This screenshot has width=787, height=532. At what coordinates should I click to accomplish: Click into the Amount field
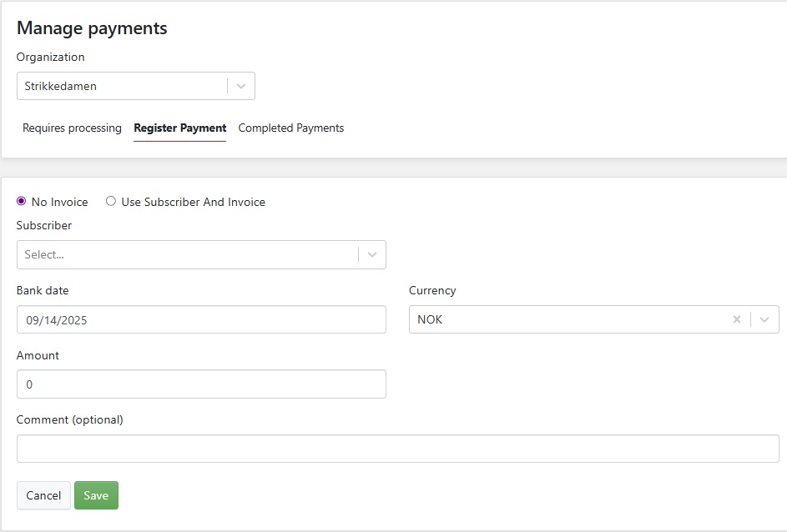[x=201, y=384]
